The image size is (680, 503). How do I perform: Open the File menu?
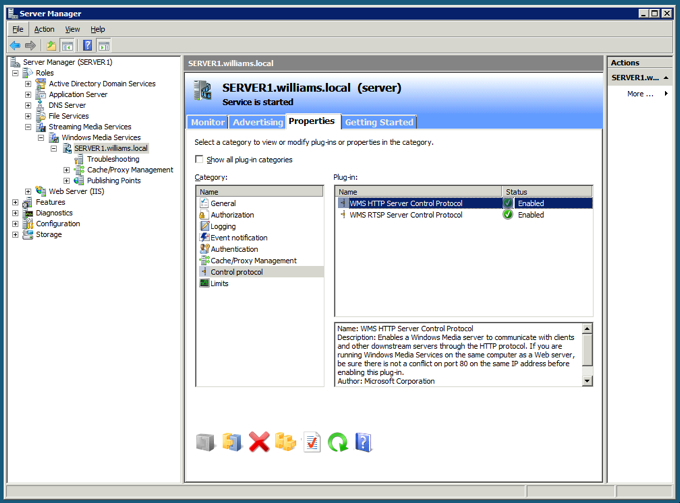coord(18,29)
